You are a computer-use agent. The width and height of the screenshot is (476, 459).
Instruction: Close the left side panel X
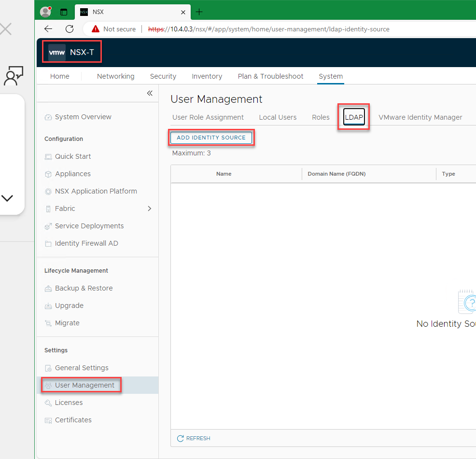pyautogui.click(x=6, y=29)
